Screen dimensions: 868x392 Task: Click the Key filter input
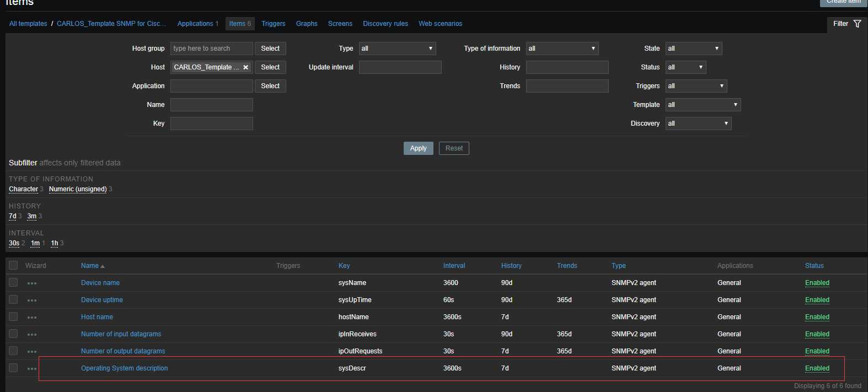point(212,123)
